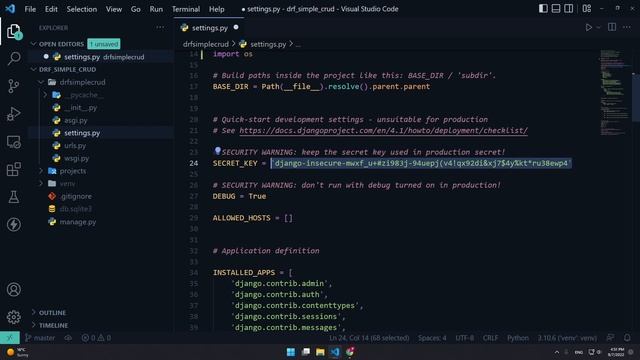640x360 pixels.
Task: Open the Manage gear icon
Action: coord(13,317)
